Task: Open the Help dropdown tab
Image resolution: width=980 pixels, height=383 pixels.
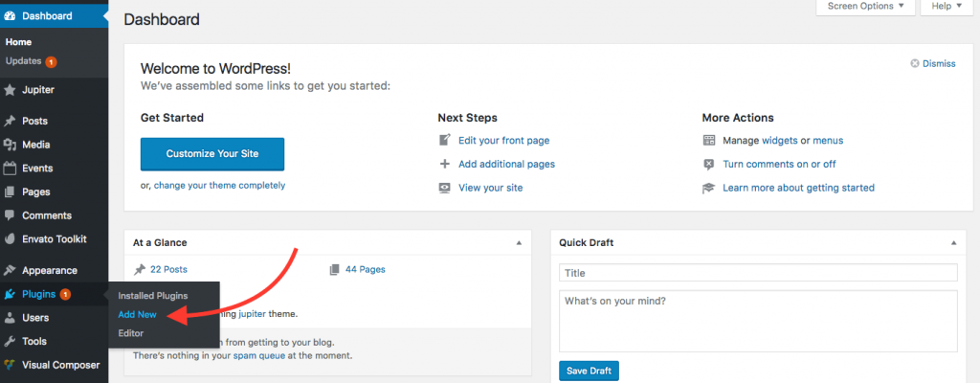Action: (946, 7)
